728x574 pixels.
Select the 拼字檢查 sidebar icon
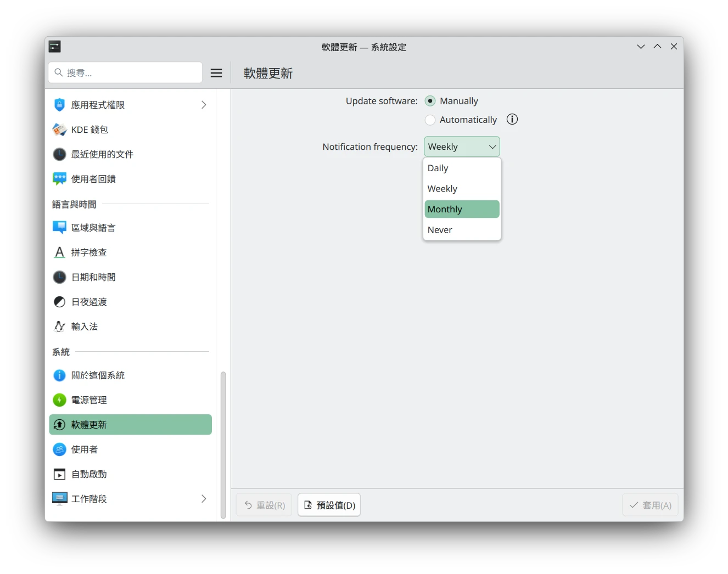(x=59, y=252)
